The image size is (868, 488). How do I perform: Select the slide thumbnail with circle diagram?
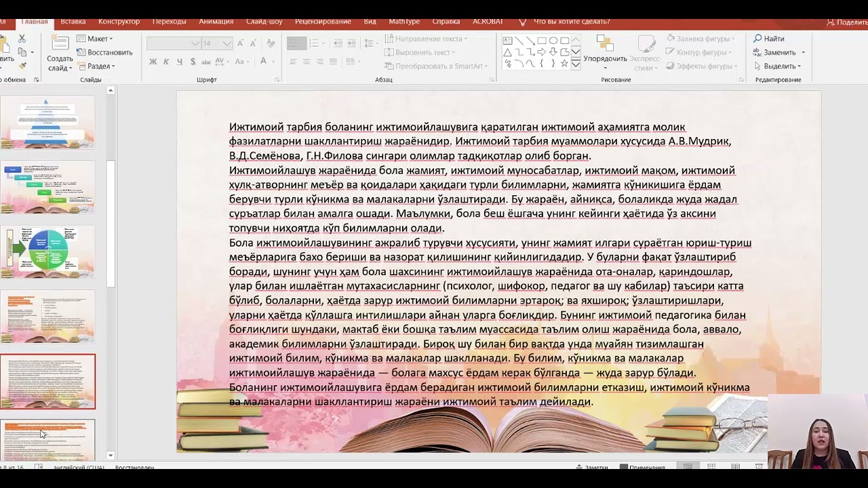tap(47, 251)
